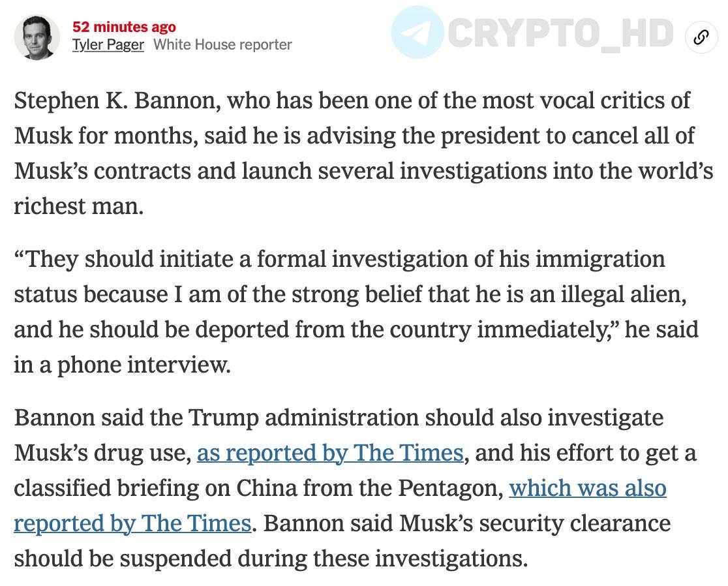Click the "White House reporter" label
Image resolution: width=728 pixels, height=586 pixels.
(222, 44)
